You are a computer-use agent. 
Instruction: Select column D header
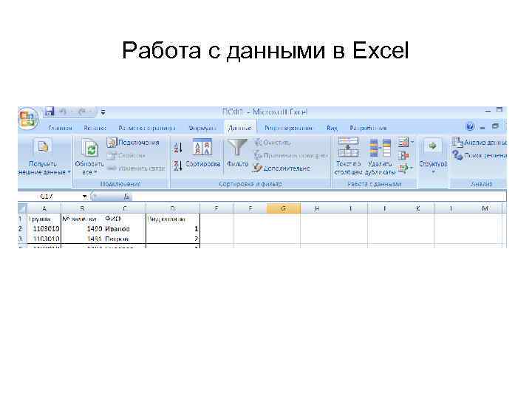pyautogui.click(x=173, y=208)
